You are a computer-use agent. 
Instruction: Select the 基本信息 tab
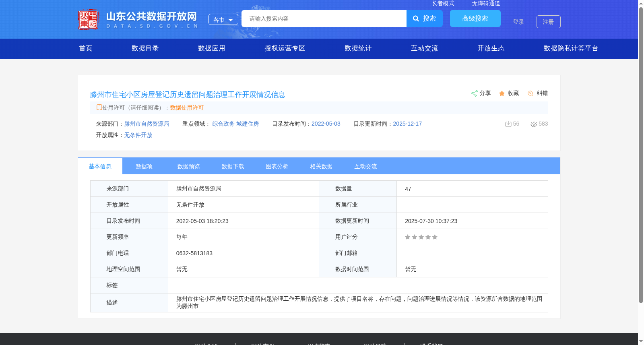100,166
